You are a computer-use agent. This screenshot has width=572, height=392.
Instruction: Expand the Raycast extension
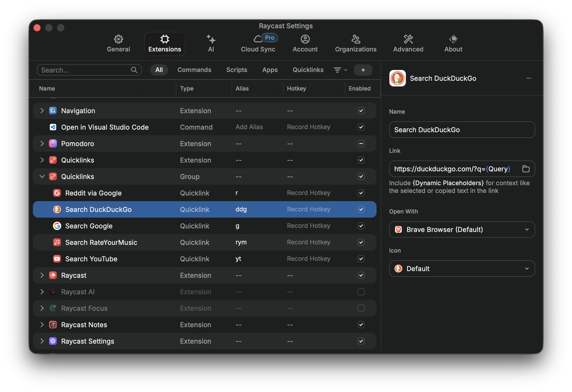click(x=42, y=275)
